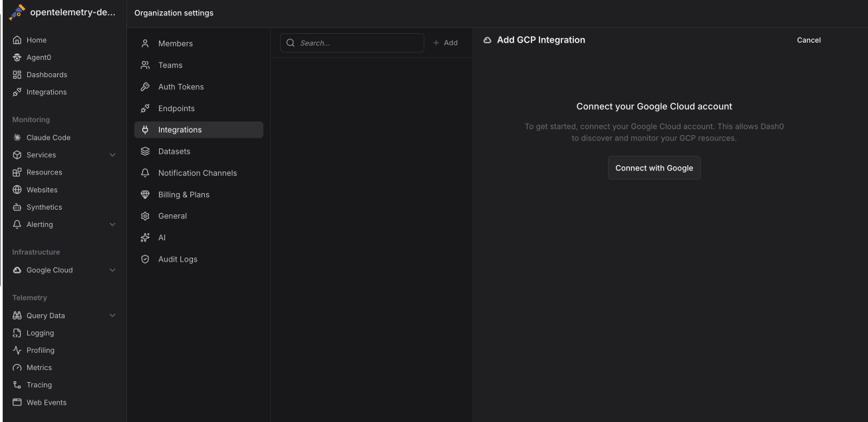This screenshot has height=422, width=868.
Task: Click the Home house icon in sidebar
Action: (17, 40)
